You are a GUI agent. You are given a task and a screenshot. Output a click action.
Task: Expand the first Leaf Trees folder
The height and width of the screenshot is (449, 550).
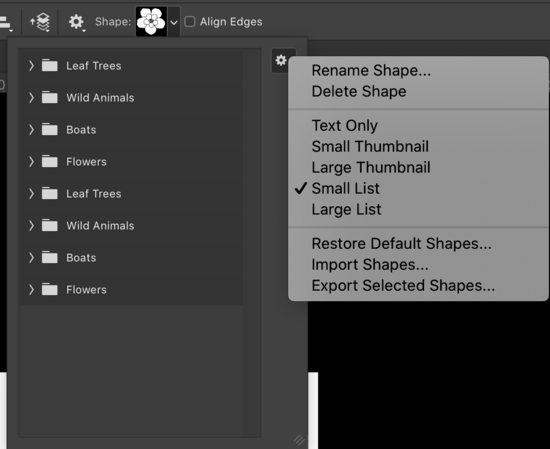pyautogui.click(x=31, y=66)
